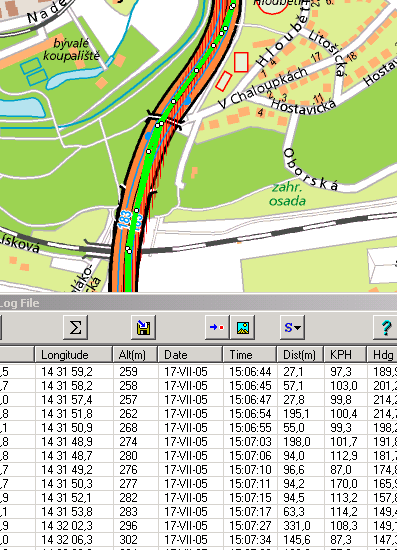The height and width of the screenshot is (550, 397).
Task: Click the picture/map image icon
Action: coord(243,327)
